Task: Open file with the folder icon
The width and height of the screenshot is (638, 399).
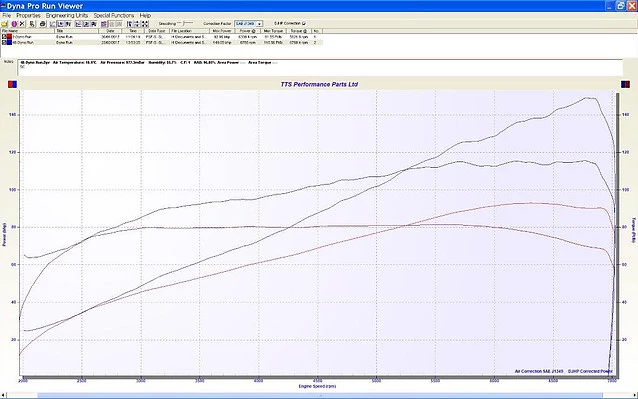Action: pos(4,24)
